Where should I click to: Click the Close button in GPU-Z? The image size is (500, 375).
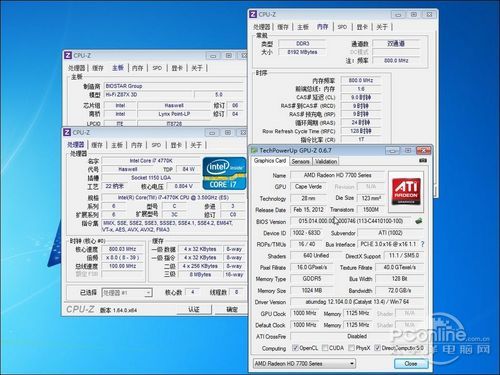[x=411, y=364]
